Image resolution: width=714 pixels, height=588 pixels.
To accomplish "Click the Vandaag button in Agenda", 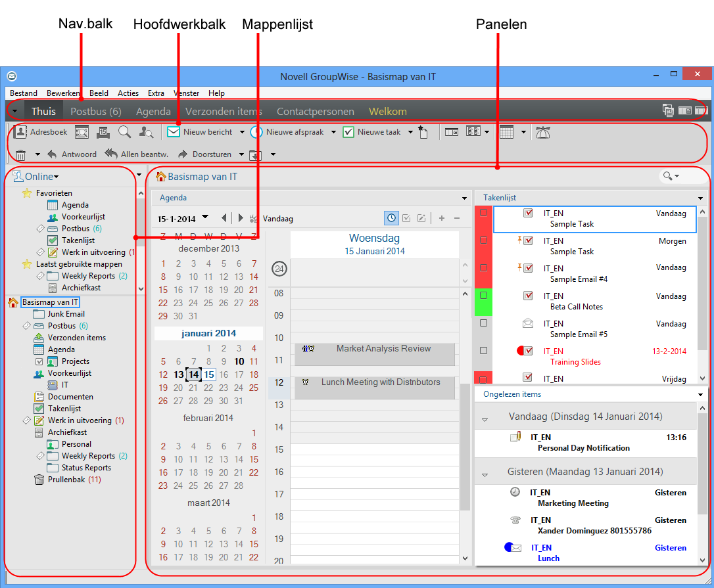I will 277,219.
